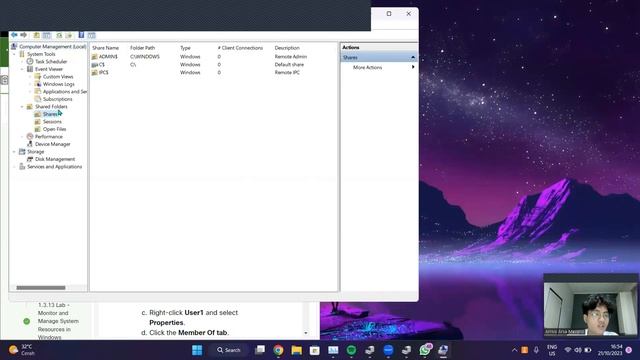
Task: Open the 1.3.13 Lab link in browser sidebar
Action: pyautogui.click(x=58, y=321)
